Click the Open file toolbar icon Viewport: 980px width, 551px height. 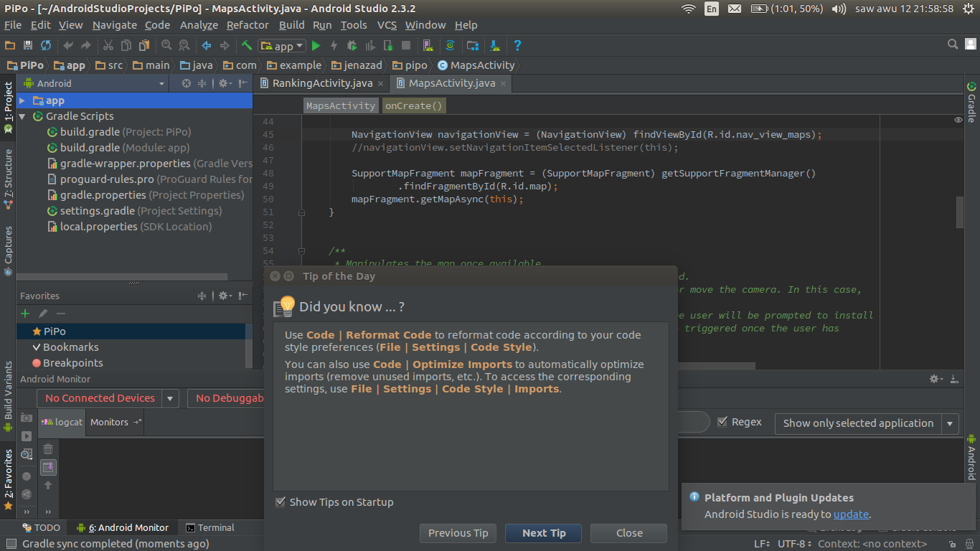coord(10,45)
